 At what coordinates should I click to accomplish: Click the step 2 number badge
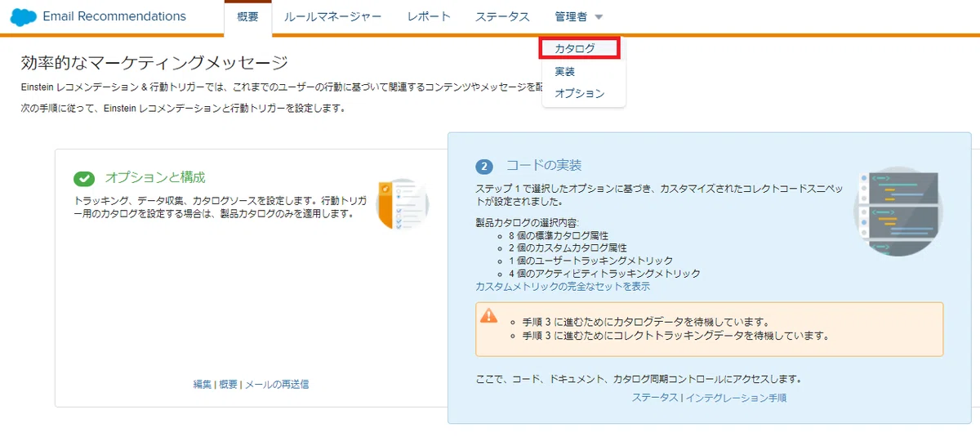[484, 167]
